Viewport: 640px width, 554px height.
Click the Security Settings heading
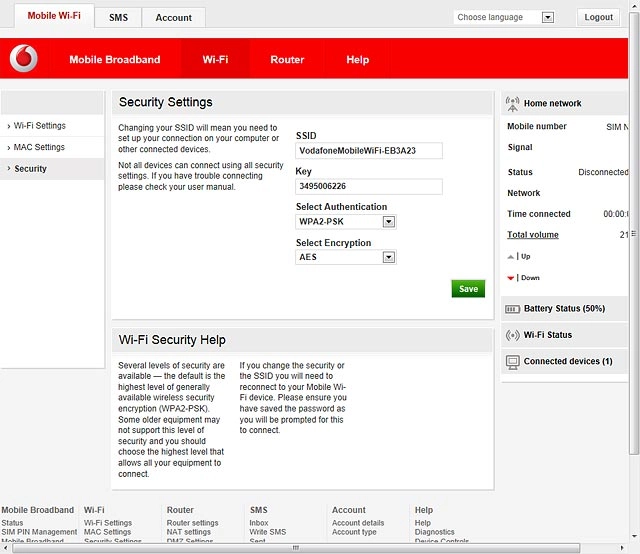click(x=166, y=102)
